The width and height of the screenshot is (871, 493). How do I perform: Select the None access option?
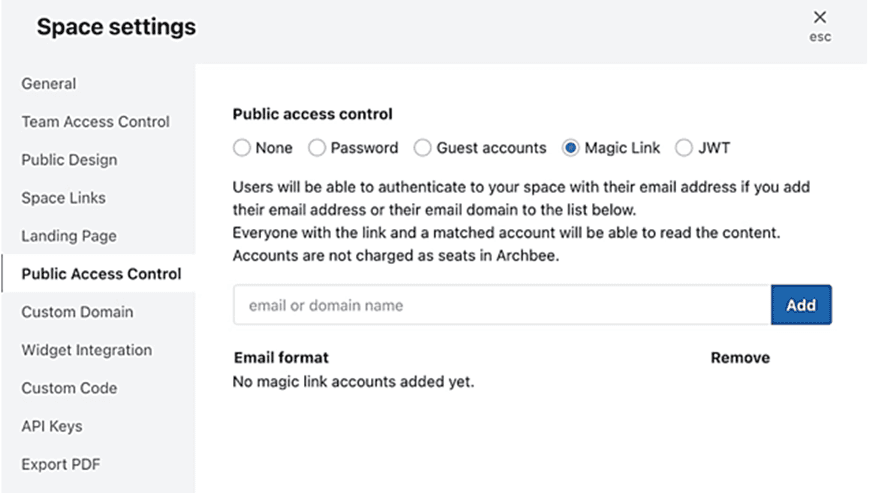coord(242,148)
